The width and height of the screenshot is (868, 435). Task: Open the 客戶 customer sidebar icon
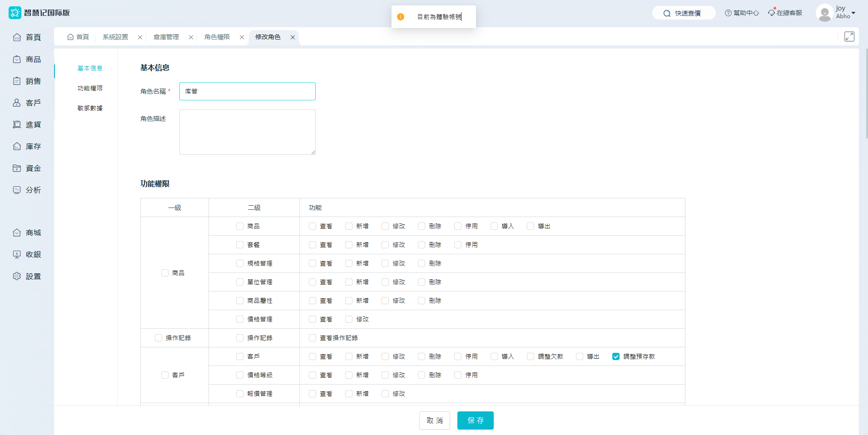pyautogui.click(x=17, y=103)
